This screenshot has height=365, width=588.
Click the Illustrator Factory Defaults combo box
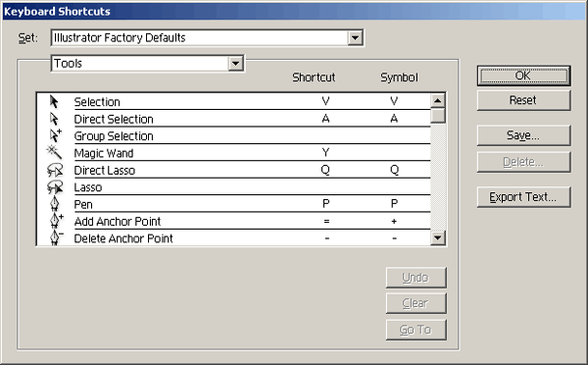pos(207,37)
